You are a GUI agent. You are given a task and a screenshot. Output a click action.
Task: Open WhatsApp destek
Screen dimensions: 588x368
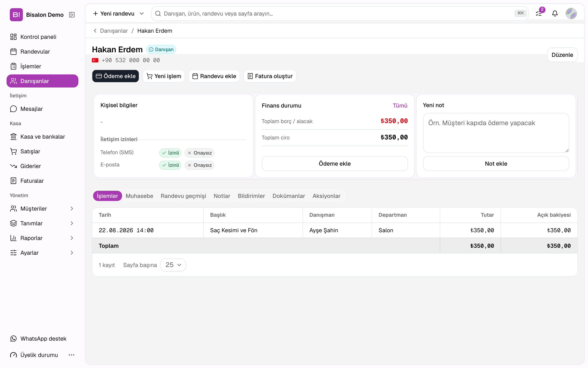(x=42, y=339)
